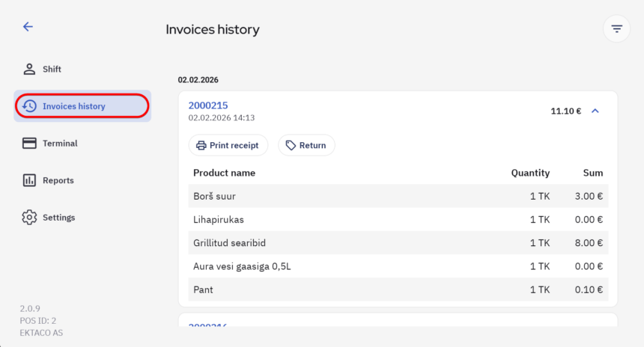Select the Grillitud searibid row

point(398,243)
